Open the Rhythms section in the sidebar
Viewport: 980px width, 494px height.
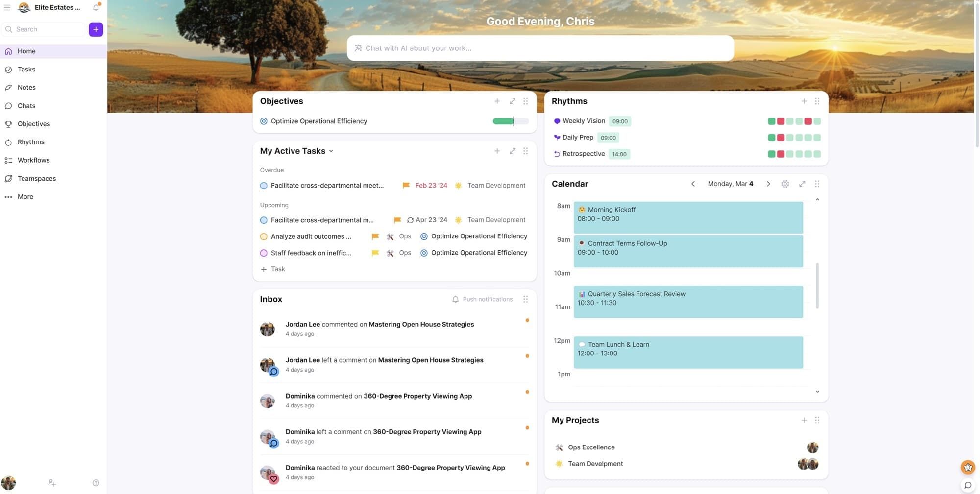pos(31,141)
